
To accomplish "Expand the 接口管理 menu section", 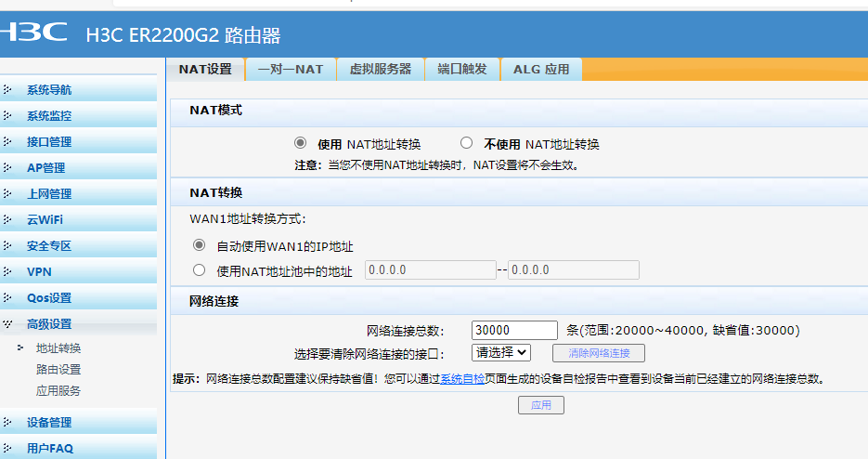I will click(x=78, y=141).
